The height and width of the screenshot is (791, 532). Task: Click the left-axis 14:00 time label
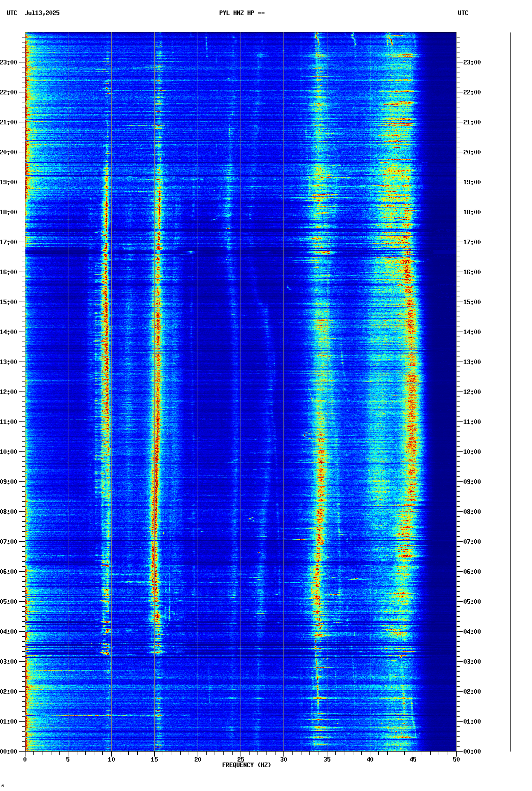8,332
